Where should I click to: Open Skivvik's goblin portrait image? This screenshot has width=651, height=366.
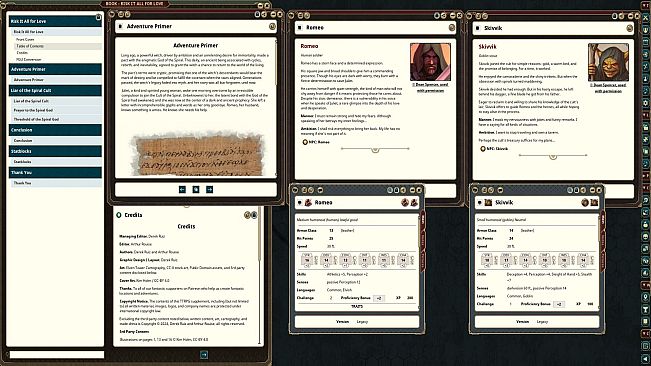tap(608, 62)
